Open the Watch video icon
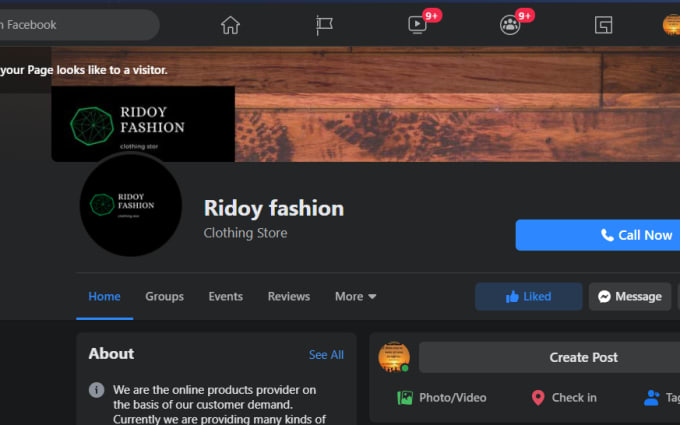The height and width of the screenshot is (425, 680). pyautogui.click(x=418, y=25)
